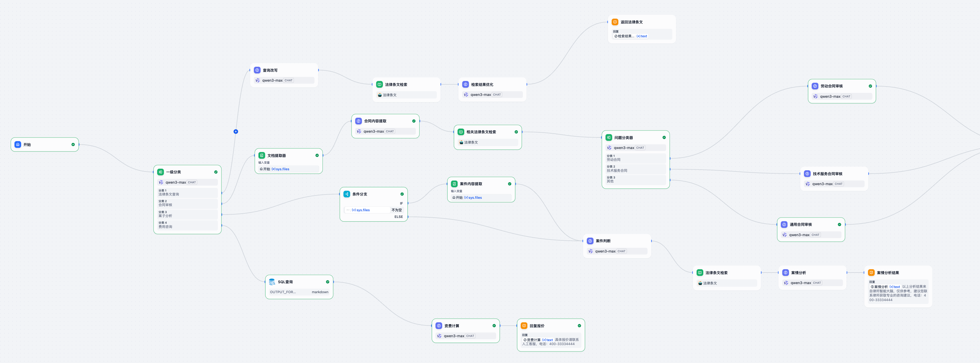Click the 开始 start node home icon

[x=18, y=144]
